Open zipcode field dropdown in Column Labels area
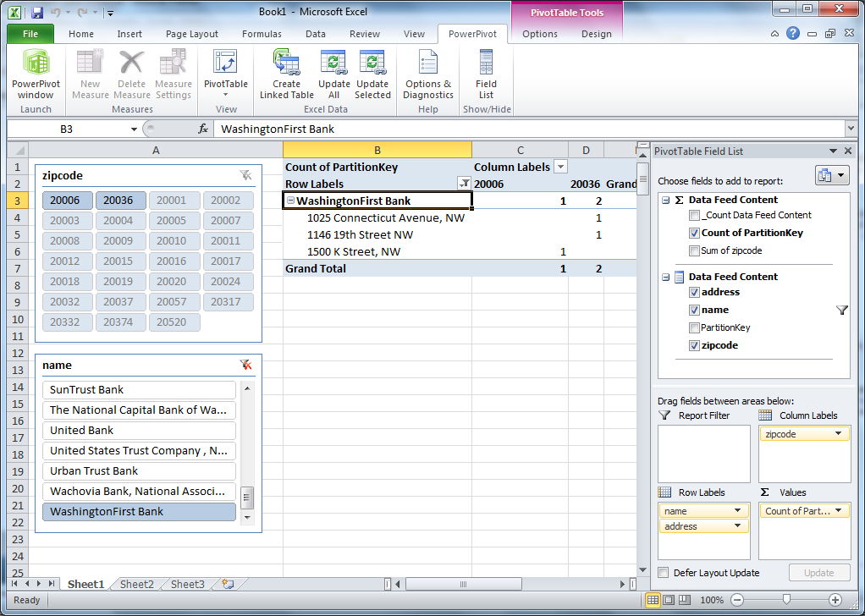 click(838, 433)
